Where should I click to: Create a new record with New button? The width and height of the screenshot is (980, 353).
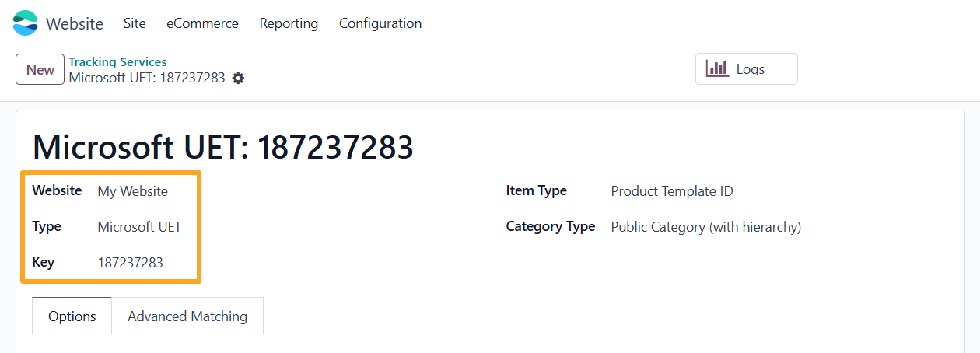pyautogui.click(x=40, y=69)
